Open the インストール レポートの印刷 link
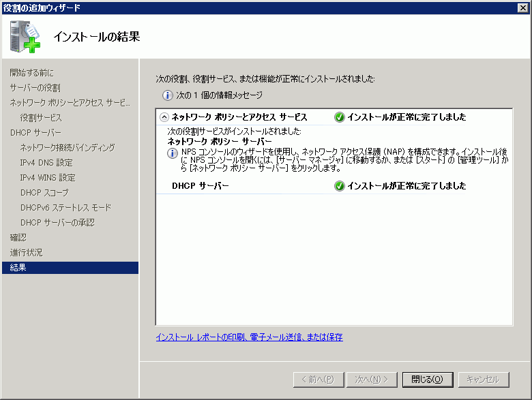The image size is (532, 400). click(x=250, y=337)
